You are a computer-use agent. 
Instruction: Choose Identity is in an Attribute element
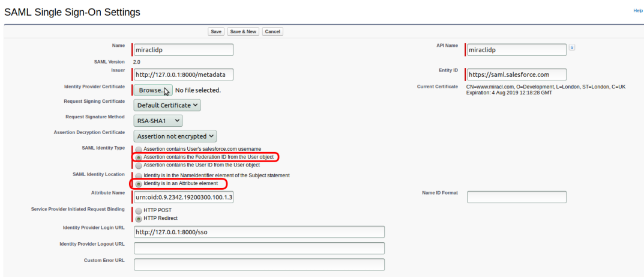pyautogui.click(x=139, y=183)
